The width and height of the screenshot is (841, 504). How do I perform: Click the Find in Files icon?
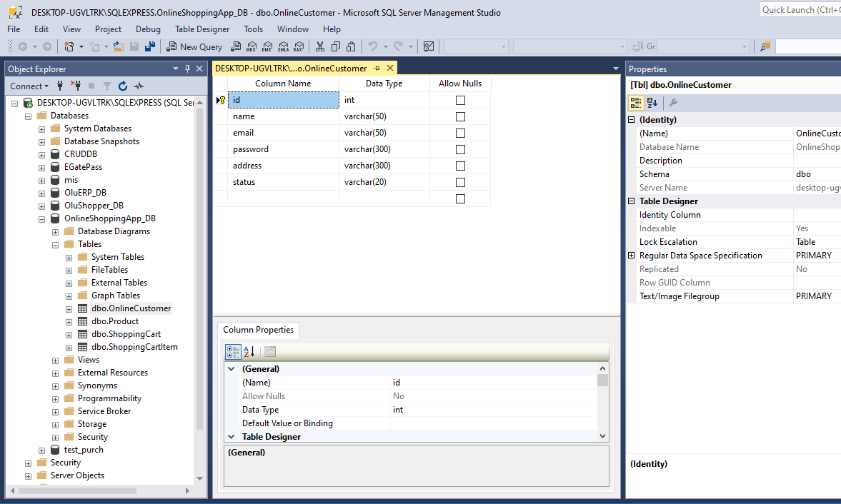(x=765, y=46)
